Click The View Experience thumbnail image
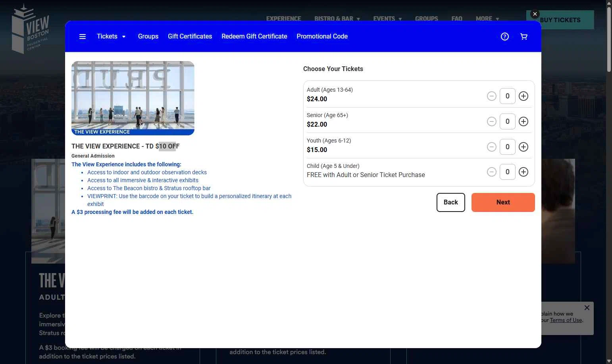 point(133,98)
